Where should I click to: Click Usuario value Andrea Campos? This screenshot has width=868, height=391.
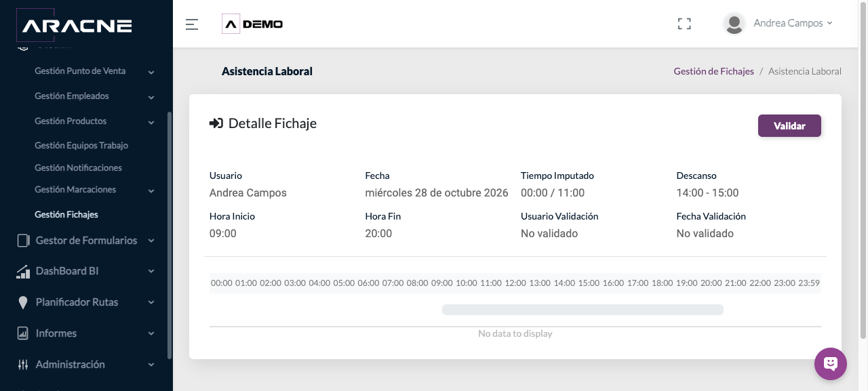[x=248, y=193]
